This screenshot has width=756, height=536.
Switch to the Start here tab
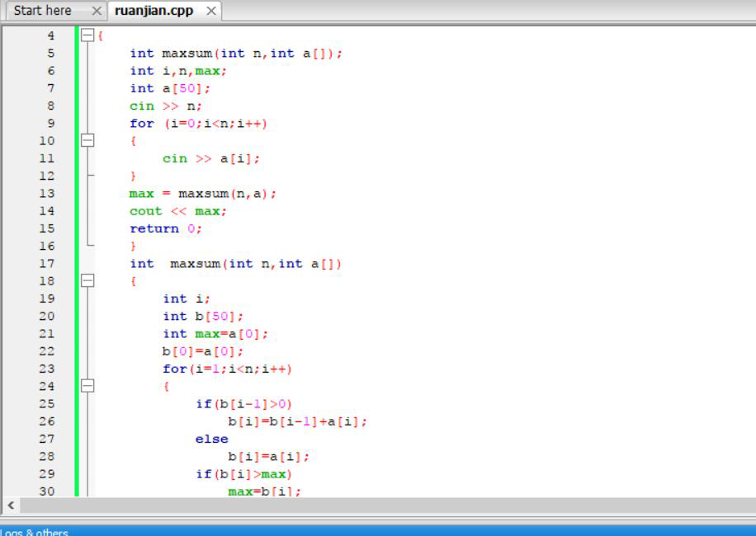[x=42, y=11]
